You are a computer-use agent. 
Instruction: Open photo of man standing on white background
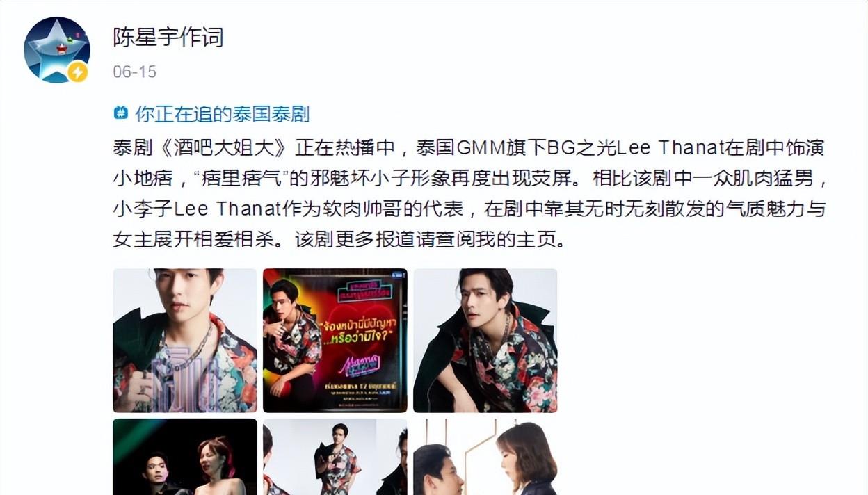tap(335, 457)
